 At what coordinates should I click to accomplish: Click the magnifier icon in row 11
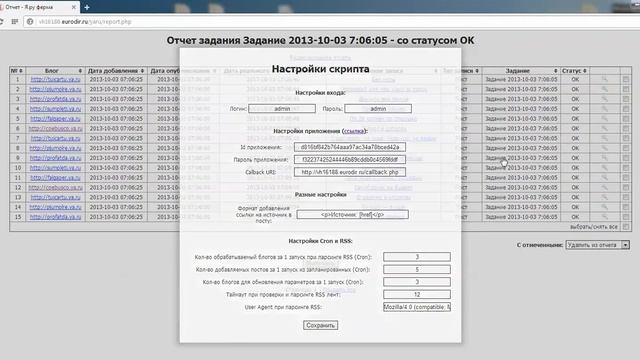(604, 178)
